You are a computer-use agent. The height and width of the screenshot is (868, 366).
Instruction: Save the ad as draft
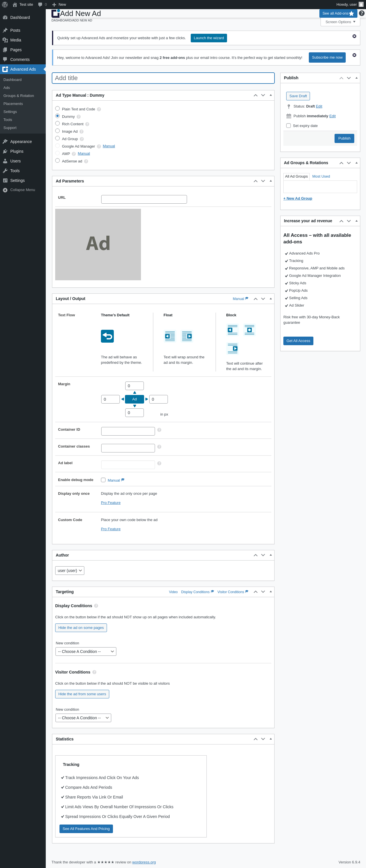[298, 96]
